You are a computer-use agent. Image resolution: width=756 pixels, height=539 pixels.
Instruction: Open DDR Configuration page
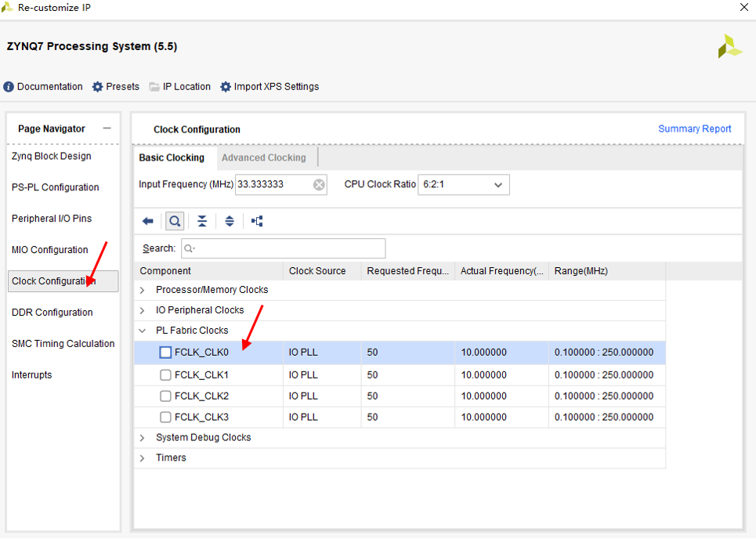pyautogui.click(x=52, y=313)
